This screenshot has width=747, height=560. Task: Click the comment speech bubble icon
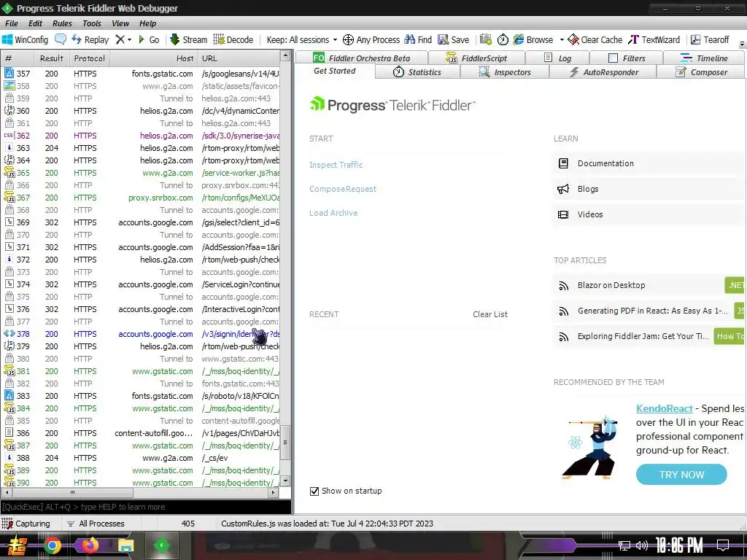61,39
